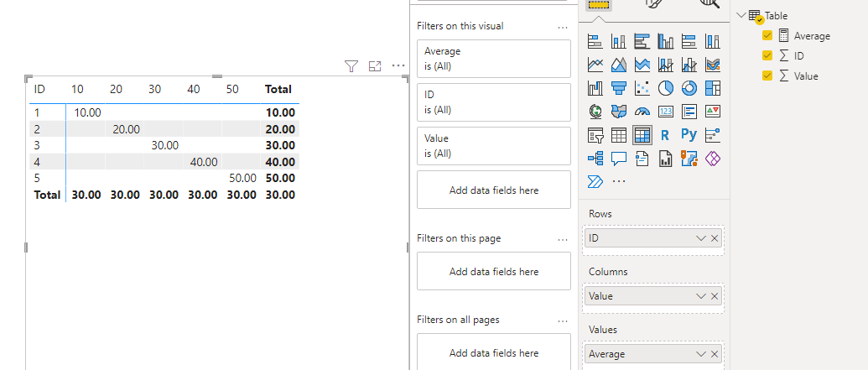Select the R script visual
Image resolution: width=868 pixels, height=370 pixels.
665,135
